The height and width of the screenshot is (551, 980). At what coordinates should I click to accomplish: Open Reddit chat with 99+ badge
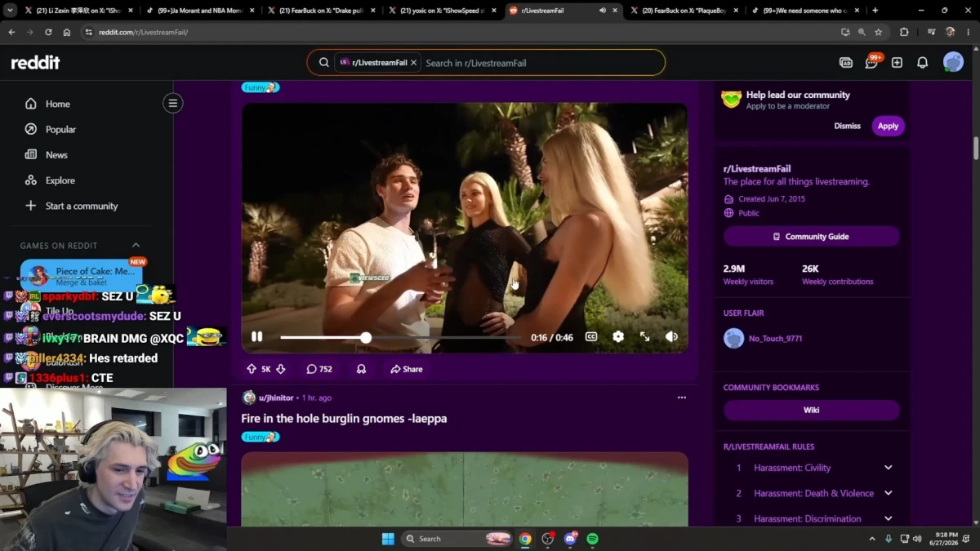[871, 63]
